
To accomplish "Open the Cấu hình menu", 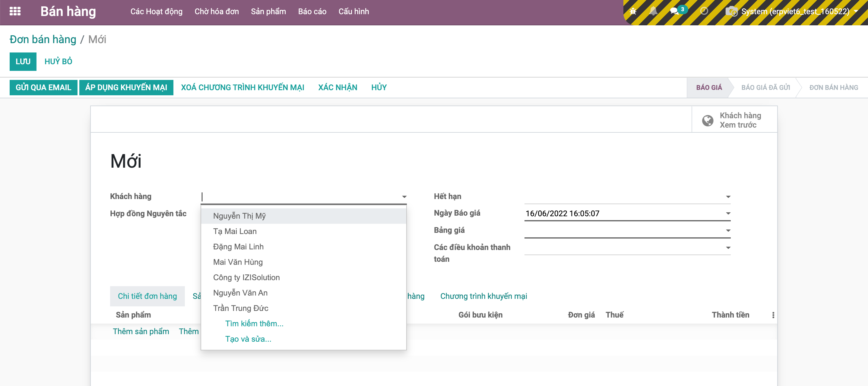I will point(353,11).
